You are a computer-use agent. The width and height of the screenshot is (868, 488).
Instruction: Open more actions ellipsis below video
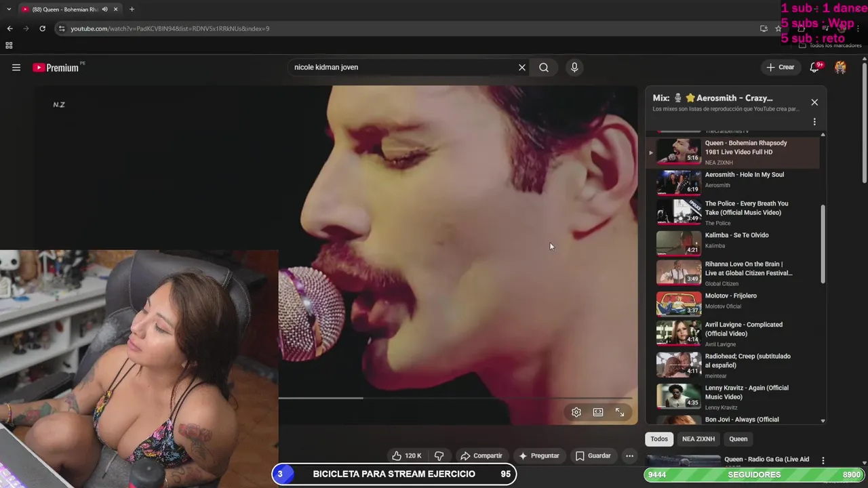pyautogui.click(x=629, y=455)
